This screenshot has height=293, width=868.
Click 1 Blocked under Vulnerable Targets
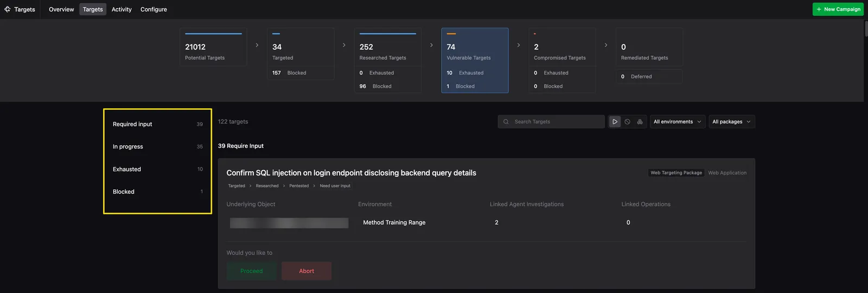coord(475,86)
